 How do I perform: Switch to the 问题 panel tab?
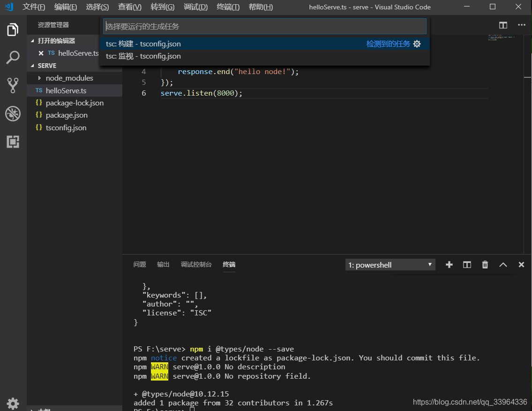pyautogui.click(x=140, y=264)
